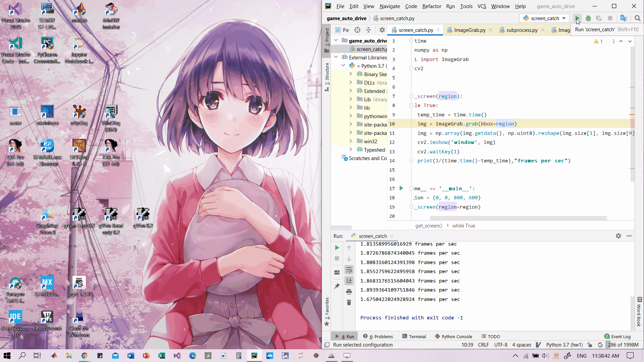
Task: Toggle the 1: Project side tool window
Action: (x=327, y=40)
